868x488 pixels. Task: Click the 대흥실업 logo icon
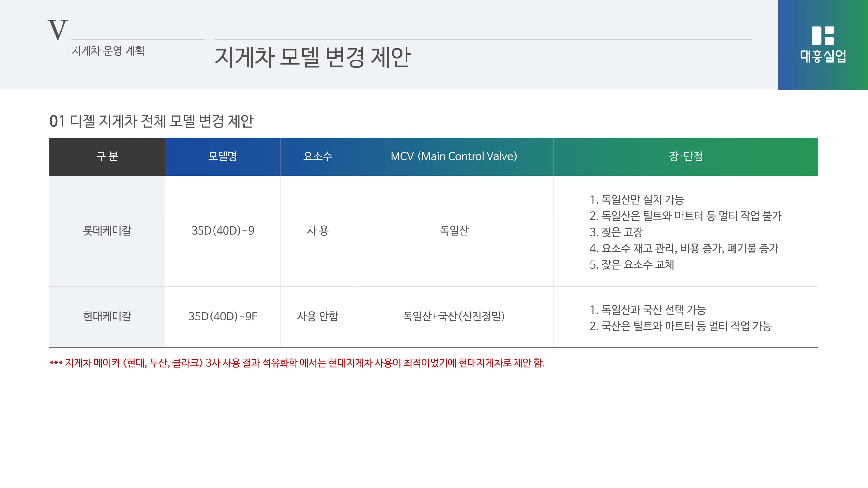pyautogui.click(x=822, y=36)
